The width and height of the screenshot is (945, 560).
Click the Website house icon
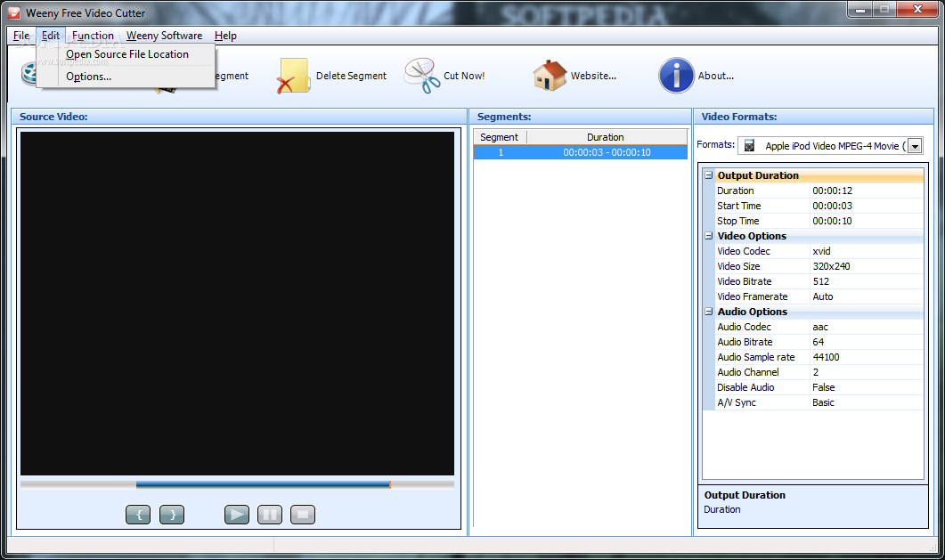coord(549,76)
